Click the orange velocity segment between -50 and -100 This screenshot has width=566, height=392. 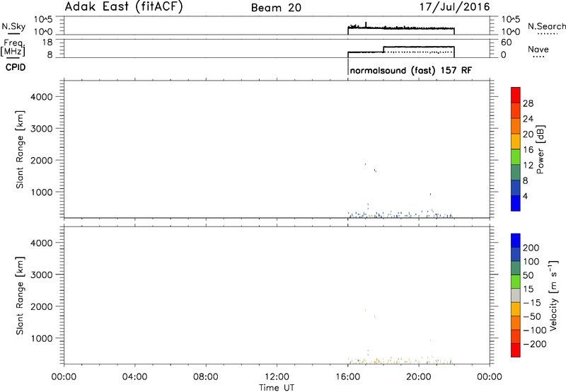(516, 323)
